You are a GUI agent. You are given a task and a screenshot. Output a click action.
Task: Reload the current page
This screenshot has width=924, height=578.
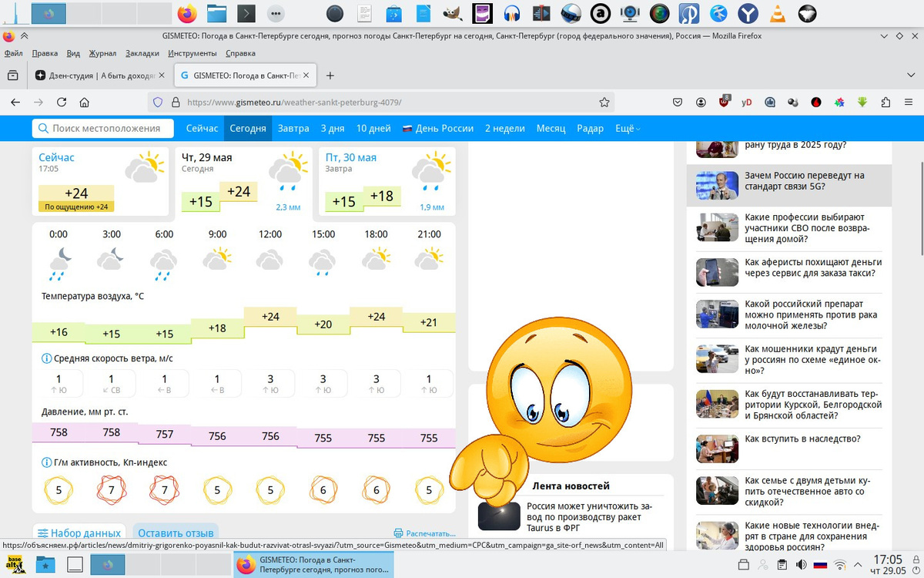pyautogui.click(x=62, y=102)
